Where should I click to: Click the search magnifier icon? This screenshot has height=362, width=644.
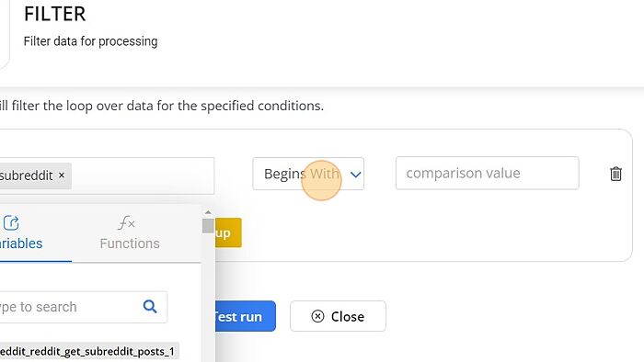coord(150,306)
